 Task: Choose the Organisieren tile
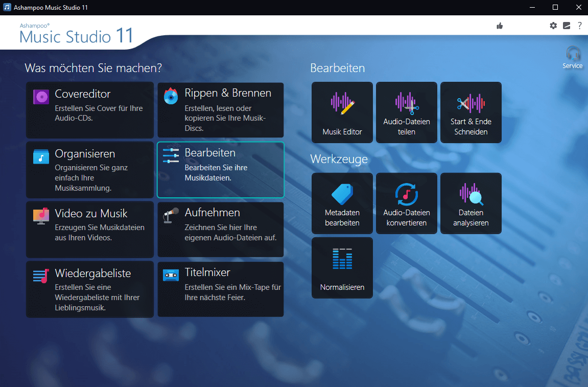point(90,170)
